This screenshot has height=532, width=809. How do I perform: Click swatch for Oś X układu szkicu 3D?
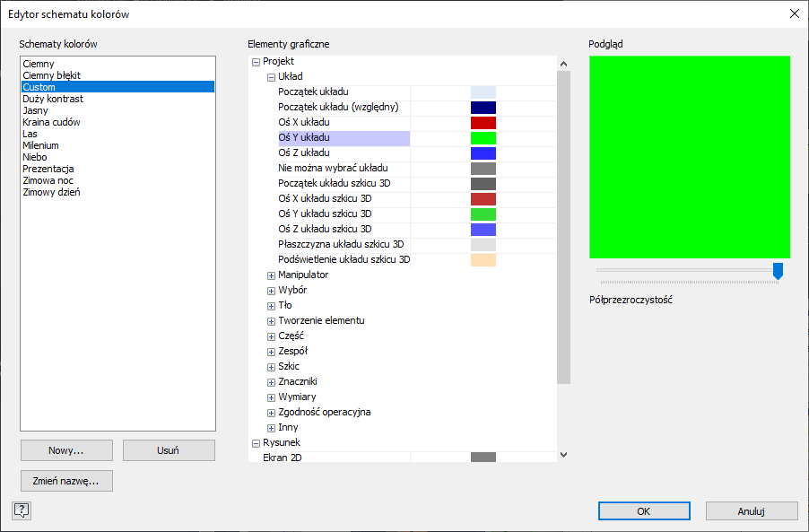tap(483, 198)
